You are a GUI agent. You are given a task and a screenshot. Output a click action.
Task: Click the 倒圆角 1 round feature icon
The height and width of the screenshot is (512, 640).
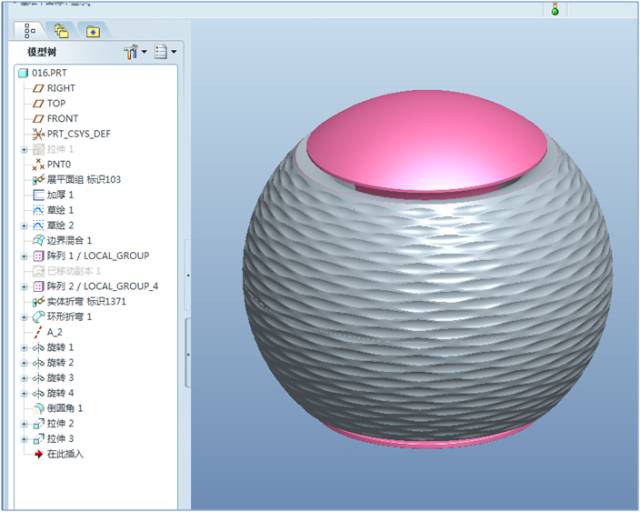click(x=39, y=408)
